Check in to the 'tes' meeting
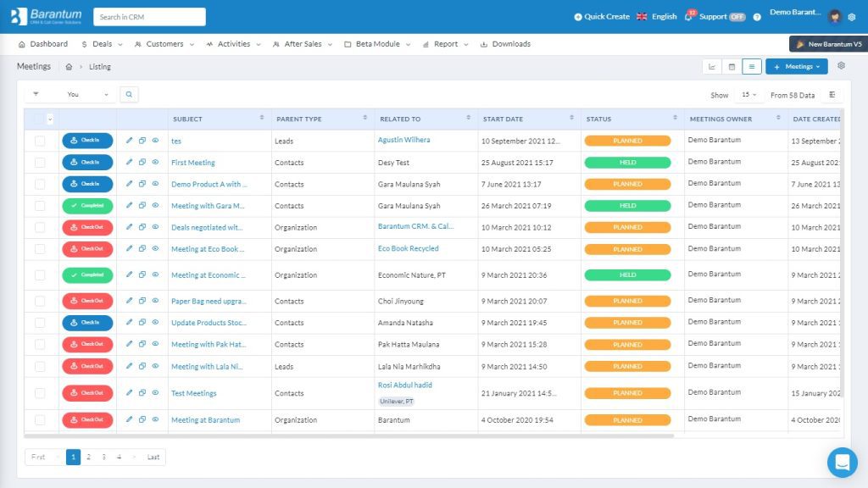 tap(87, 141)
